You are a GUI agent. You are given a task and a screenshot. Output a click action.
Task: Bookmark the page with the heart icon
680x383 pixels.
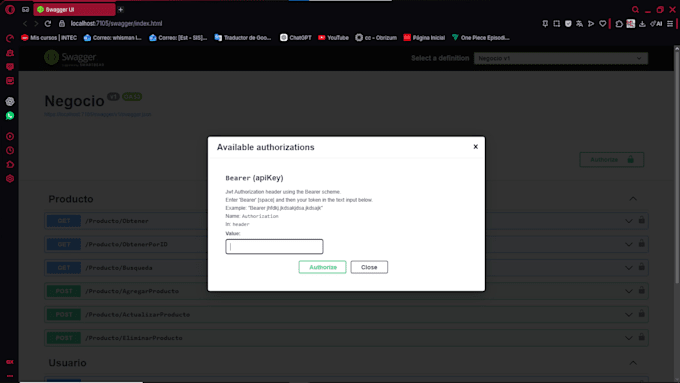click(602, 23)
